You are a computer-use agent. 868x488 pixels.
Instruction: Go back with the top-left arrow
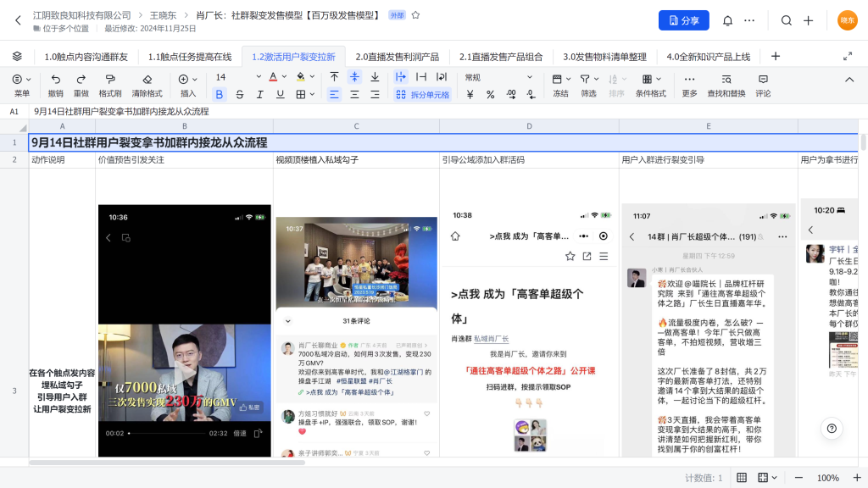point(18,20)
